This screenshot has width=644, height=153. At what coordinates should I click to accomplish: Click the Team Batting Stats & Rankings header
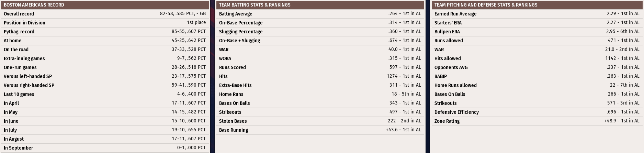click(x=320, y=5)
